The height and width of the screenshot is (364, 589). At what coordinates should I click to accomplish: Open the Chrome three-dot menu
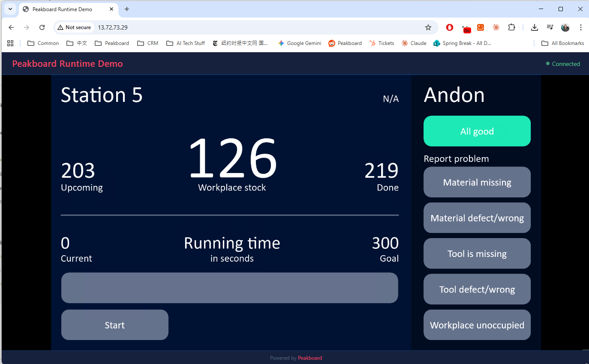click(581, 27)
